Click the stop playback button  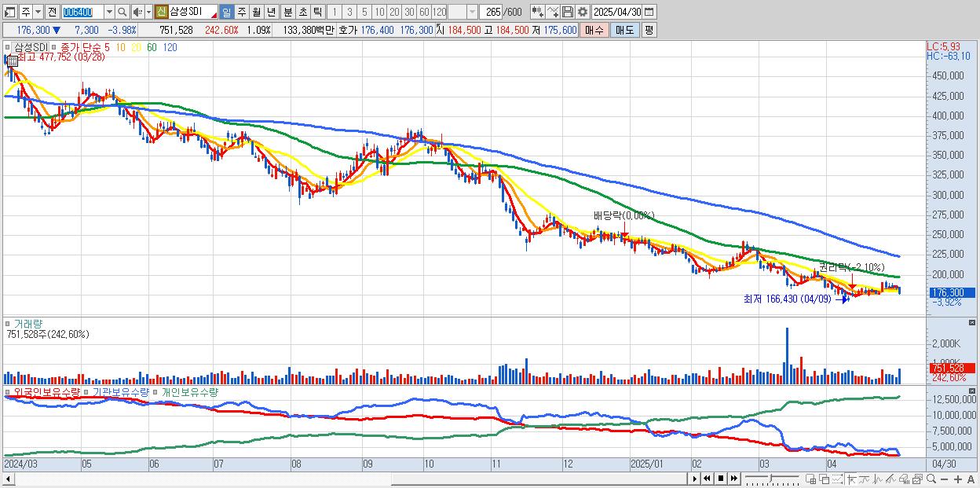point(721,479)
